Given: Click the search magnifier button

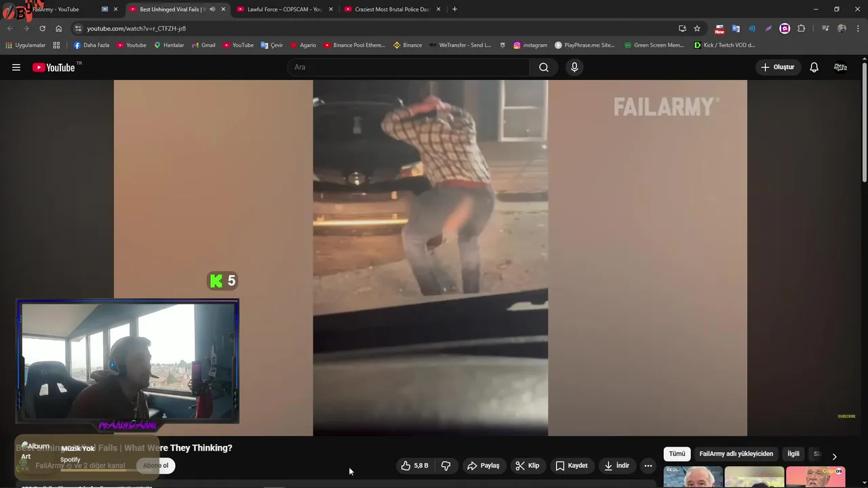Looking at the screenshot, I should (544, 67).
